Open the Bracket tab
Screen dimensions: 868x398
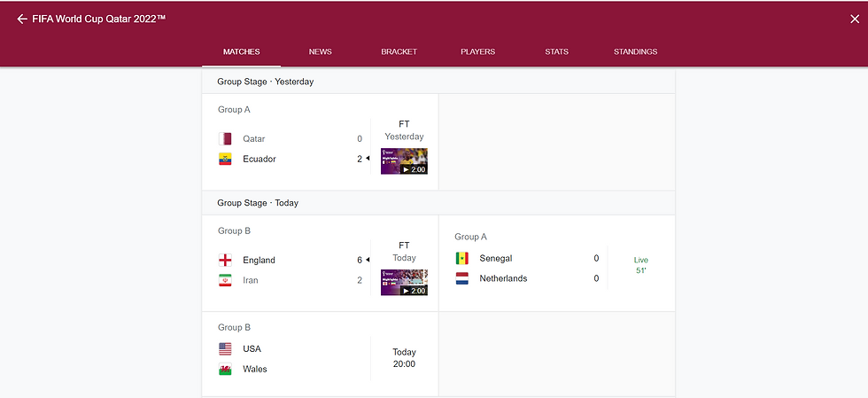399,52
